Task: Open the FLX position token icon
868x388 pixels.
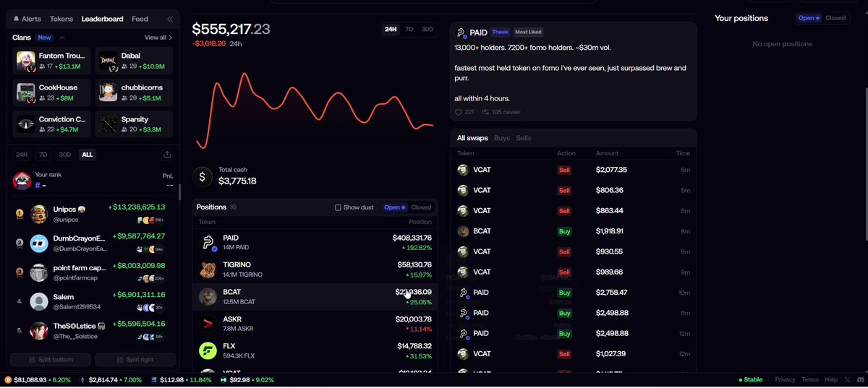Action: coord(208,350)
